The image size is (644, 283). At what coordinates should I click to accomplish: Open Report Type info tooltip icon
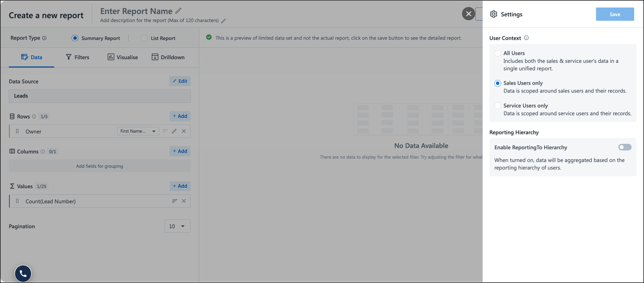44,38
